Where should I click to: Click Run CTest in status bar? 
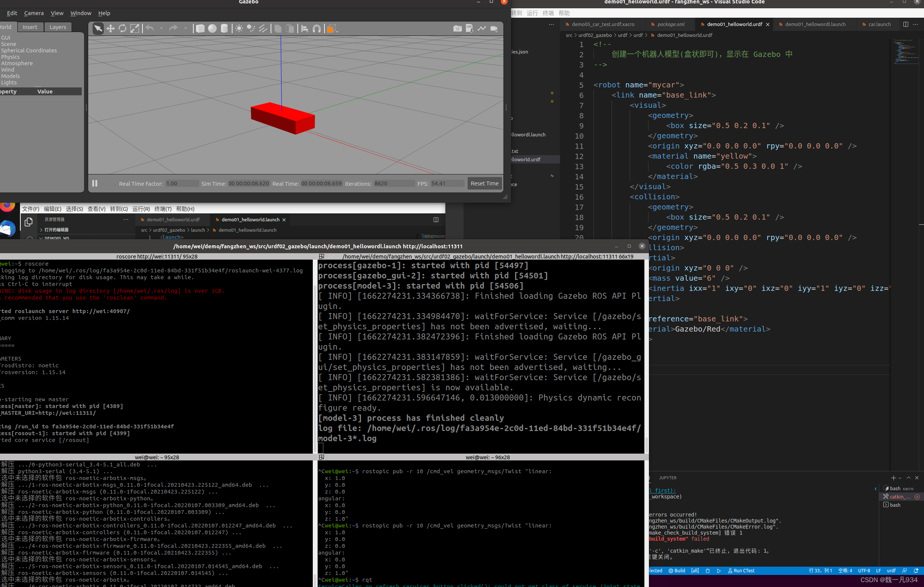[x=741, y=570]
